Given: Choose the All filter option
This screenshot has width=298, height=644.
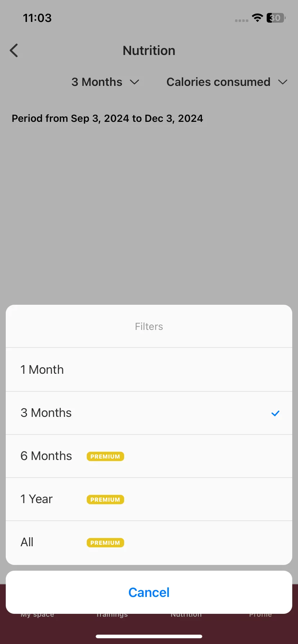Looking at the screenshot, I should (149, 543).
